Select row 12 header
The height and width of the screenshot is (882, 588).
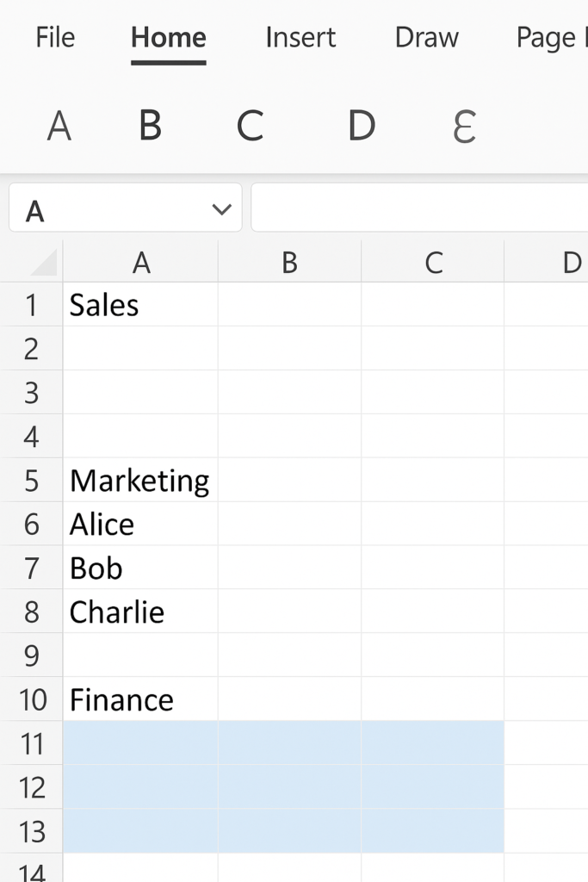32,788
